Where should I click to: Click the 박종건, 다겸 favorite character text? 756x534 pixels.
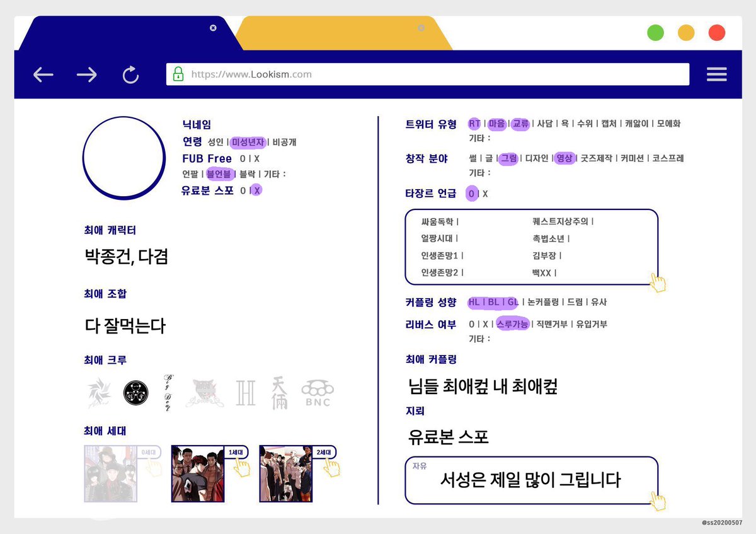126,257
